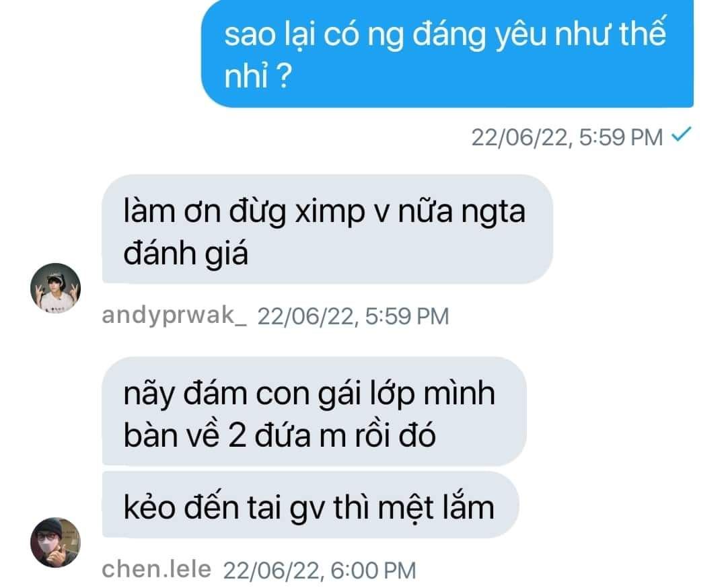The image size is (726, 588).
Task: Click the word "sao" starting the blue message
Action: pos(250,36)
